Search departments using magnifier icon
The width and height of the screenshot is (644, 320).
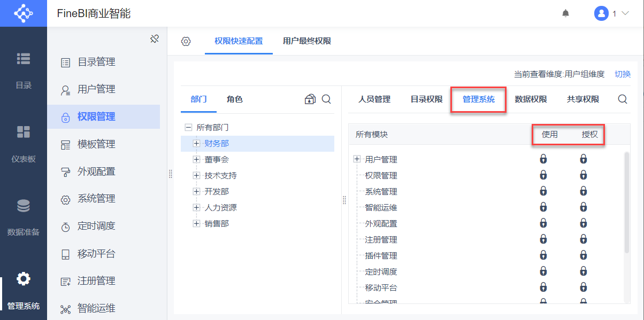pyautogui.click(x=326, y=99)
